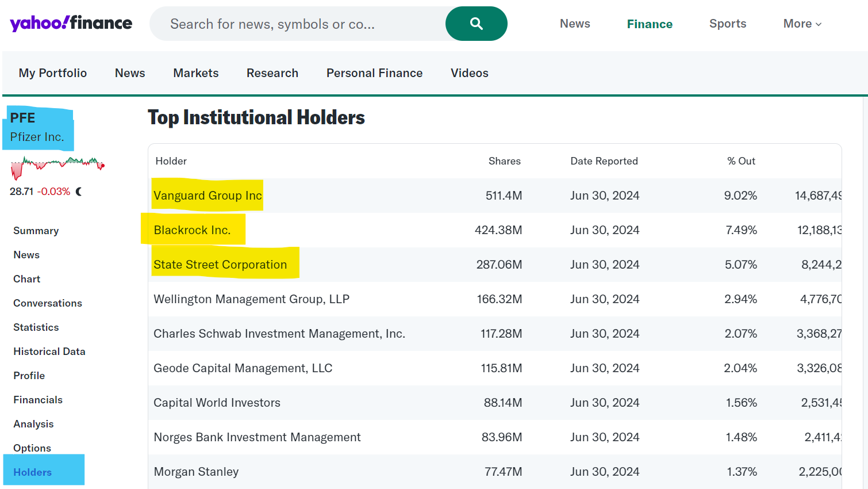868x489 pixels.
Task: Go to the Videos tab
Action: 470,73
